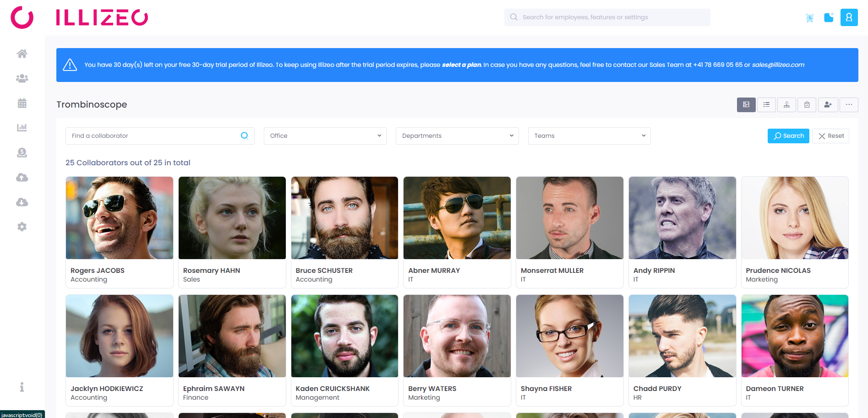Viewport: 868px width, 418px height.
Task: Switch to list view of collaborators
Action: point(766,105)
